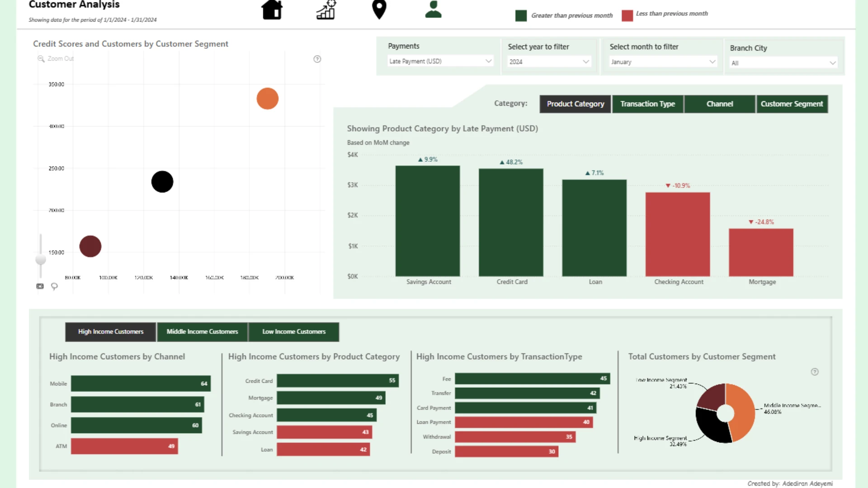868x488 pixels.
Task: Open the pie chart help icon
Action: coord(815,372)
